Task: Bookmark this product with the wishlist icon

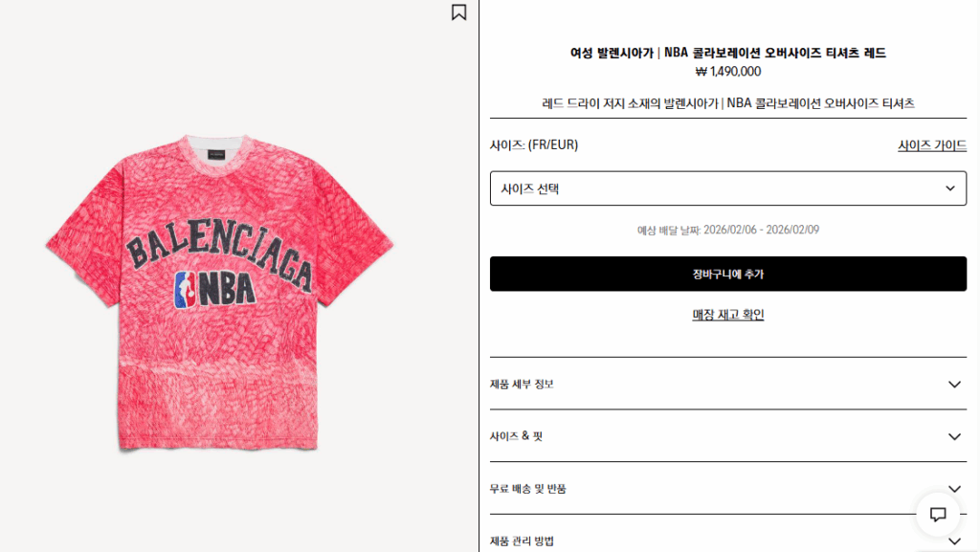Action: (458, 12)
